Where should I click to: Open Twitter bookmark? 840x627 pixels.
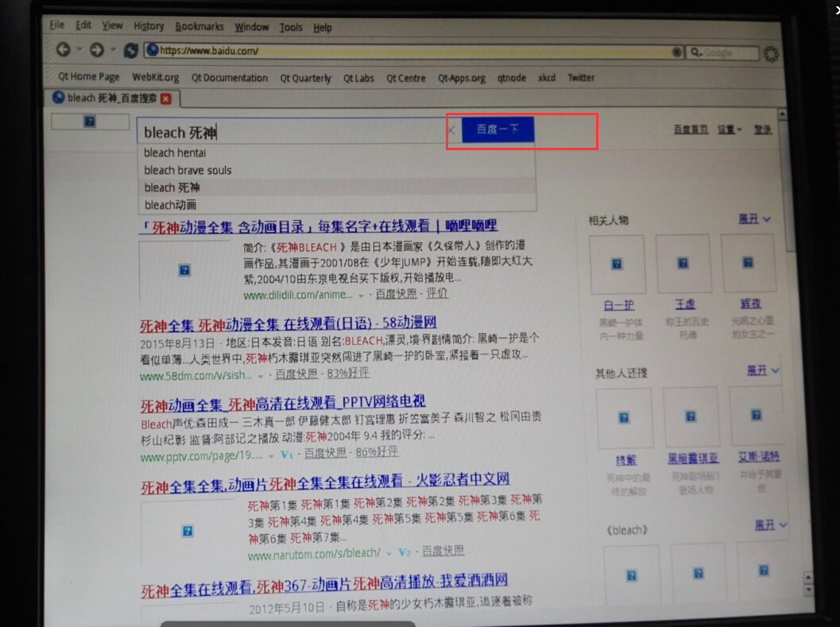coord(581,78)
